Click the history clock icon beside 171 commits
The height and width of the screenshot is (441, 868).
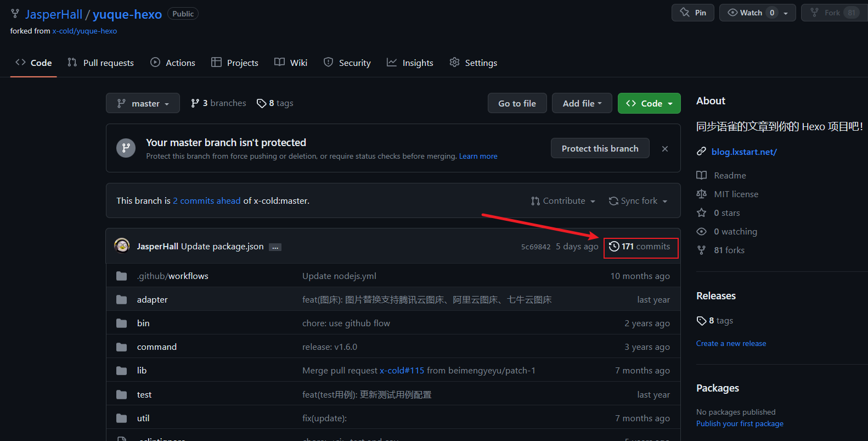(x=614, y=247)
